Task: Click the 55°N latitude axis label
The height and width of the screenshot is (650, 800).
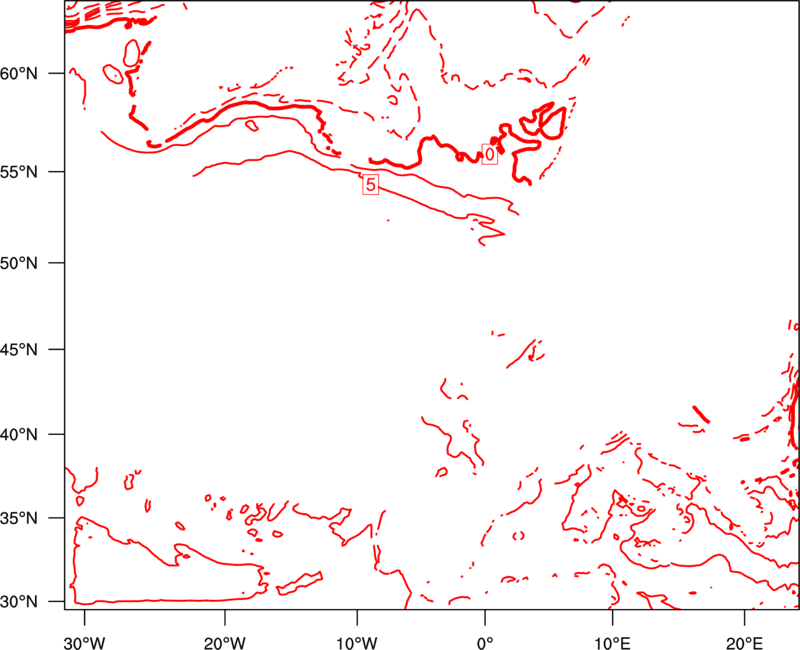Action: [19, 172]
